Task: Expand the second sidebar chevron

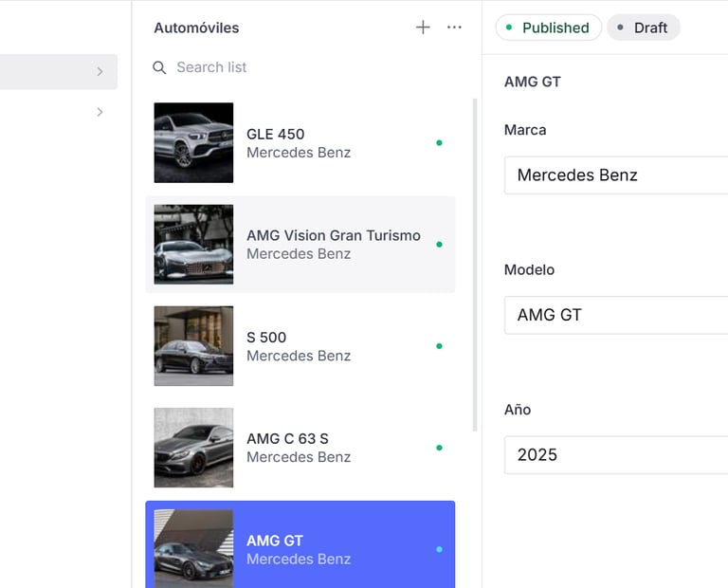Action: 100,112
